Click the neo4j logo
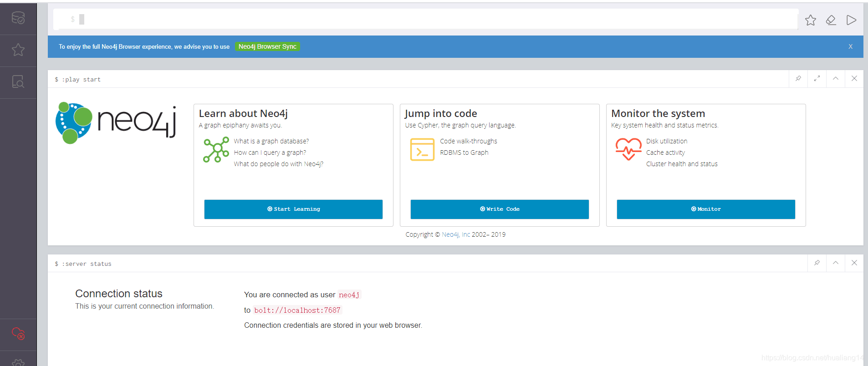The image size is (868, 366). [x=116, y=123]
